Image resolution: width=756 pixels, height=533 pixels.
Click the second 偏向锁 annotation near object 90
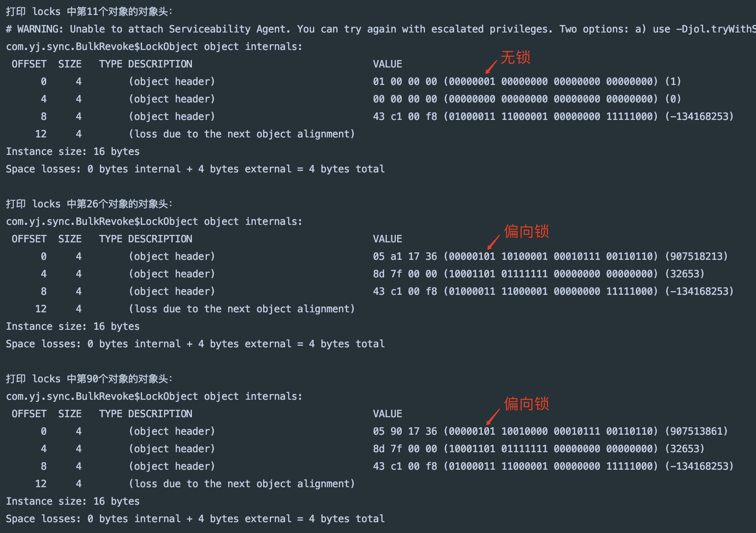click(527, 403)
